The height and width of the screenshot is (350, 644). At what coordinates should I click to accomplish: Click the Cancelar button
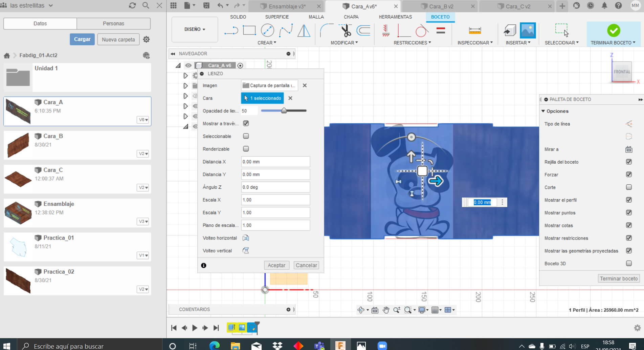[x=306, y=265]
